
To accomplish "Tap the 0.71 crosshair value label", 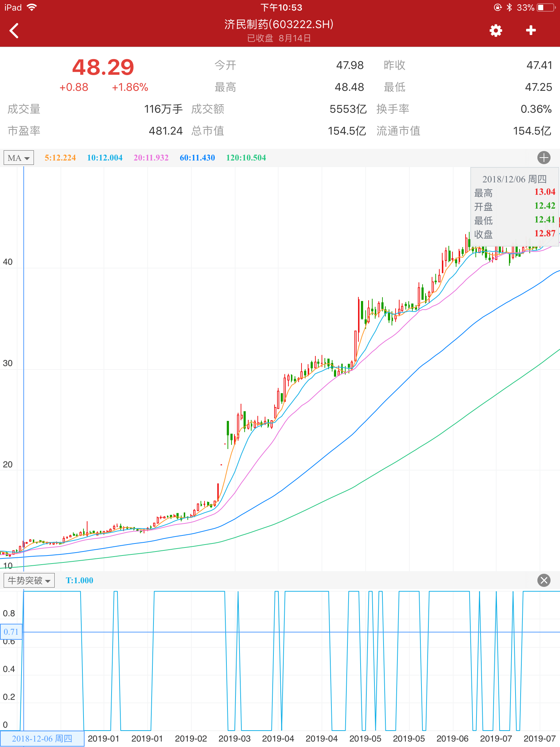I will coord(11,632).
